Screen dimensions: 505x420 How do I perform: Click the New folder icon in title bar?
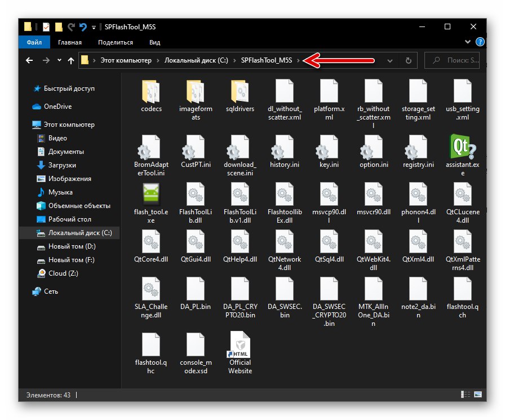click(x=59, y=26)
